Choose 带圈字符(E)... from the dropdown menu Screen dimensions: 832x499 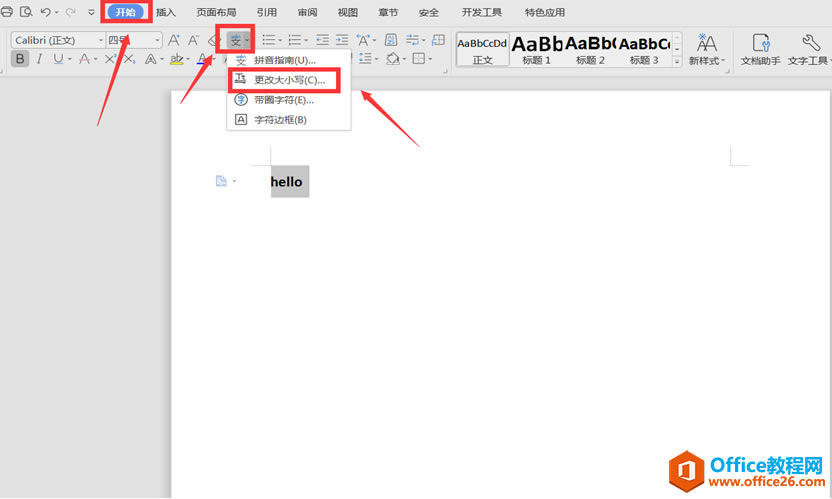[x=289, y=100]
